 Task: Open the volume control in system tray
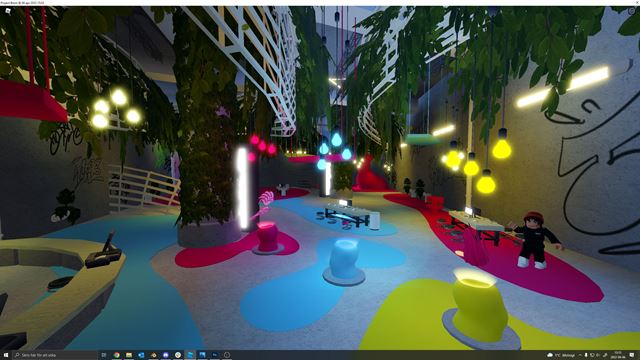(598, 355)
